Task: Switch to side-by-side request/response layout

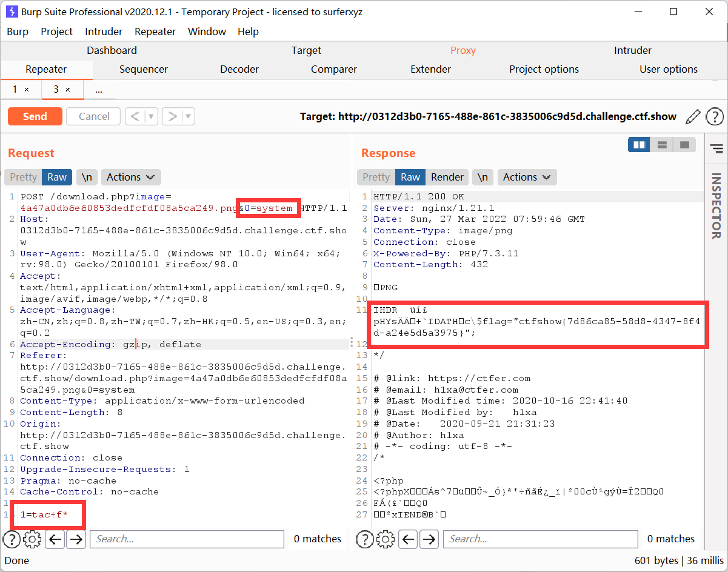Action: 639,145
